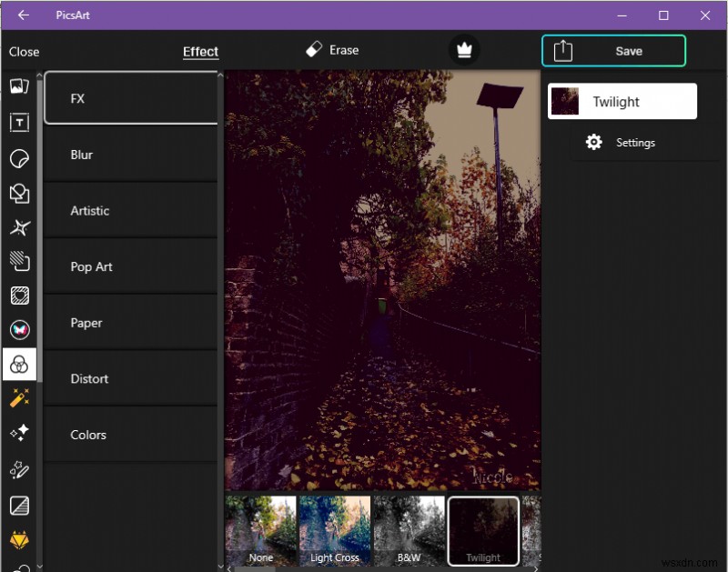
Task: Click the butterfly mask icon
Action: [x=19, y=330]
